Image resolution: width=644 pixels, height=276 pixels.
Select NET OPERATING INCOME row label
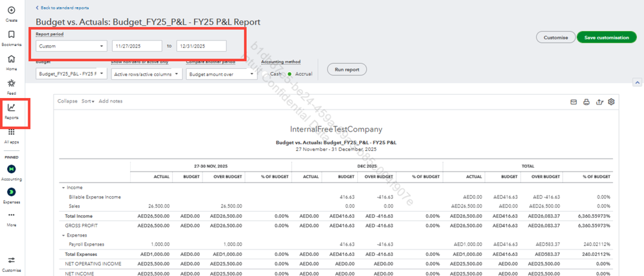(93, 264)
